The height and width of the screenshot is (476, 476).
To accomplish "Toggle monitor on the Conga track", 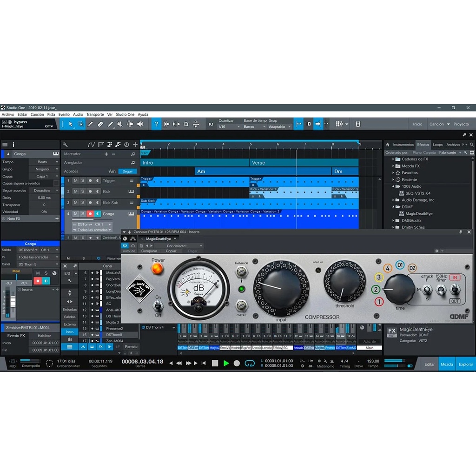I will (x=98, y=214).
